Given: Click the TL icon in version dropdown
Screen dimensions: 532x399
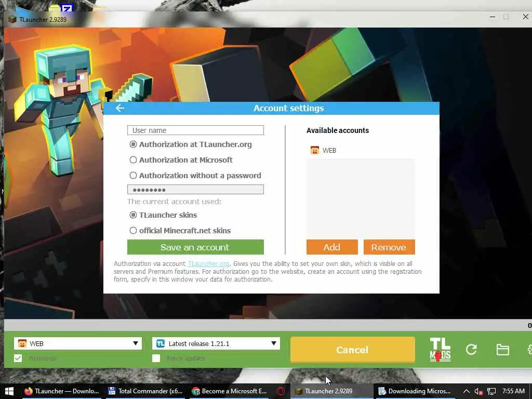Looking at the screenshot, I should point(161,343).
